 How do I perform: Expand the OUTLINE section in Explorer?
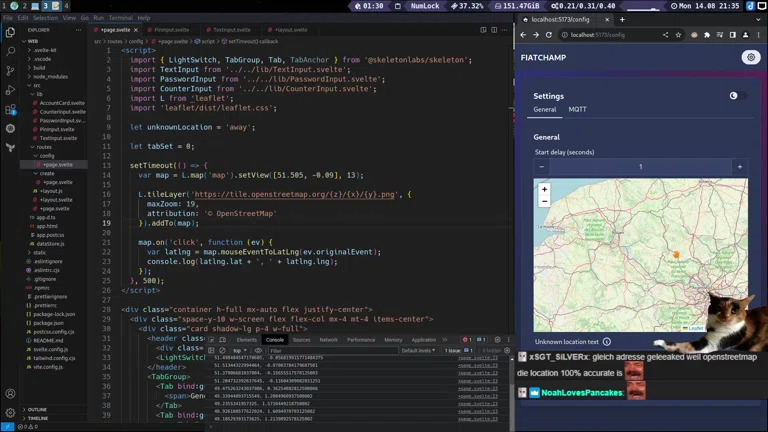pyautogui.click(x=37, y=410)
